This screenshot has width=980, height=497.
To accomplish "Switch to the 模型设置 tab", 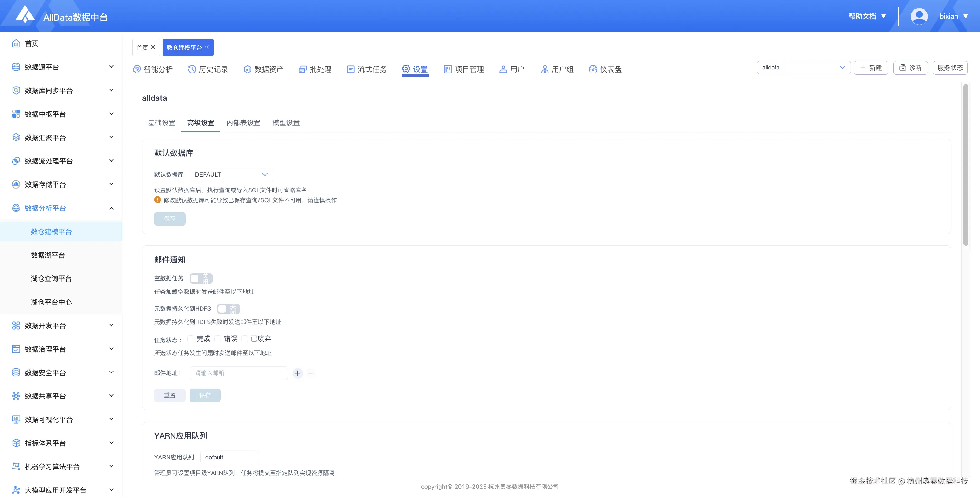I will point(286,123).
